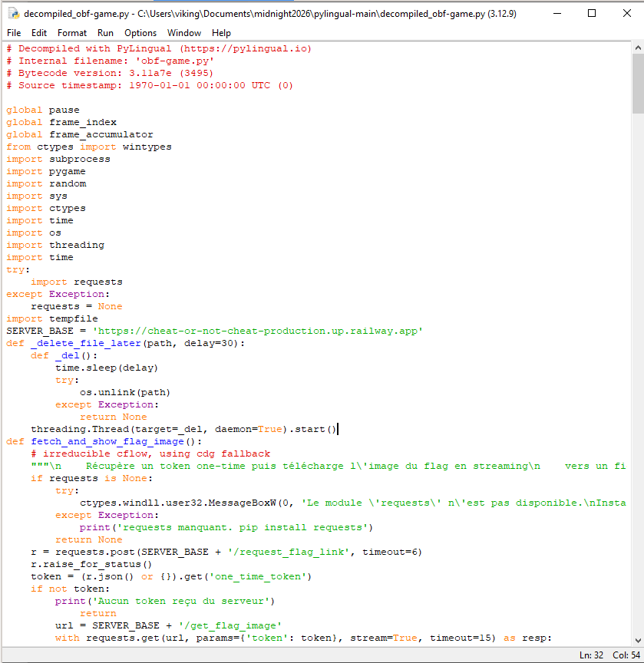Click the Python file icon in title bar
Viewport: 644px width, 663px height.
coord(12,14)
